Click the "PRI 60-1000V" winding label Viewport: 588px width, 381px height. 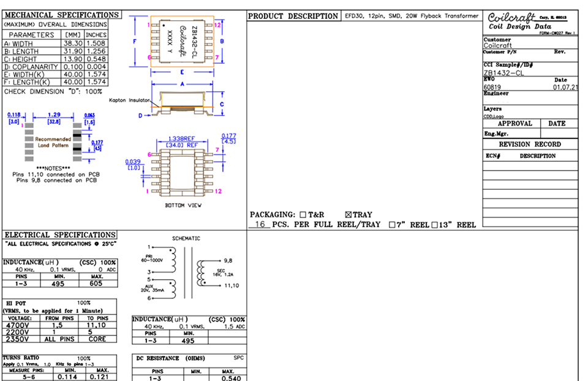point(151,258)
